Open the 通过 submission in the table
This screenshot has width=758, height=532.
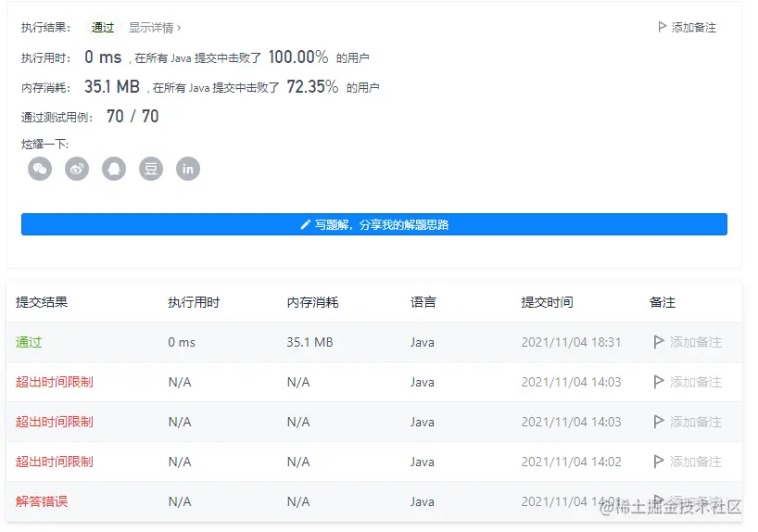(x=29, y=342)
